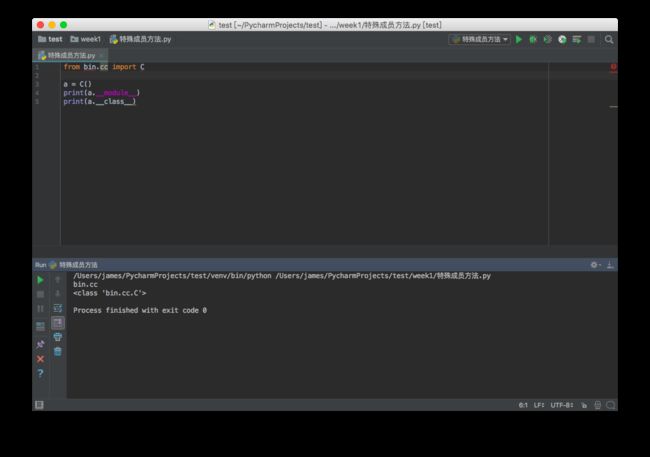Hide the Run tool window
650x457 pixels.
click(610, 265)
